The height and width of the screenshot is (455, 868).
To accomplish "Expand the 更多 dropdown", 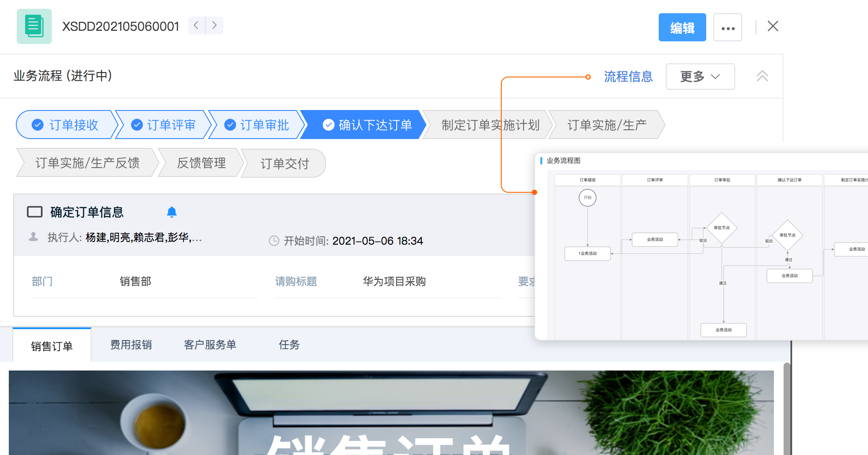I will (700, 77).
